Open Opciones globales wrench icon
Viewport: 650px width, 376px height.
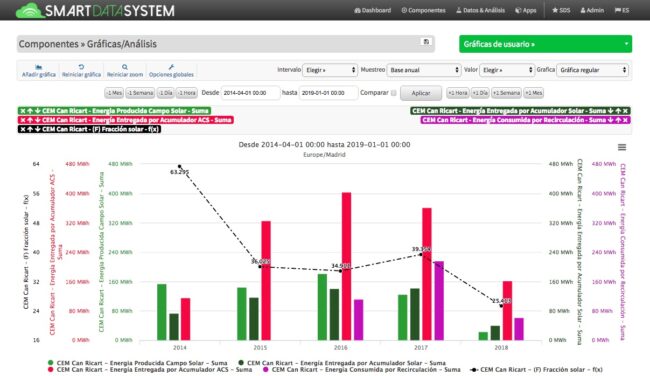coord(171,67)
